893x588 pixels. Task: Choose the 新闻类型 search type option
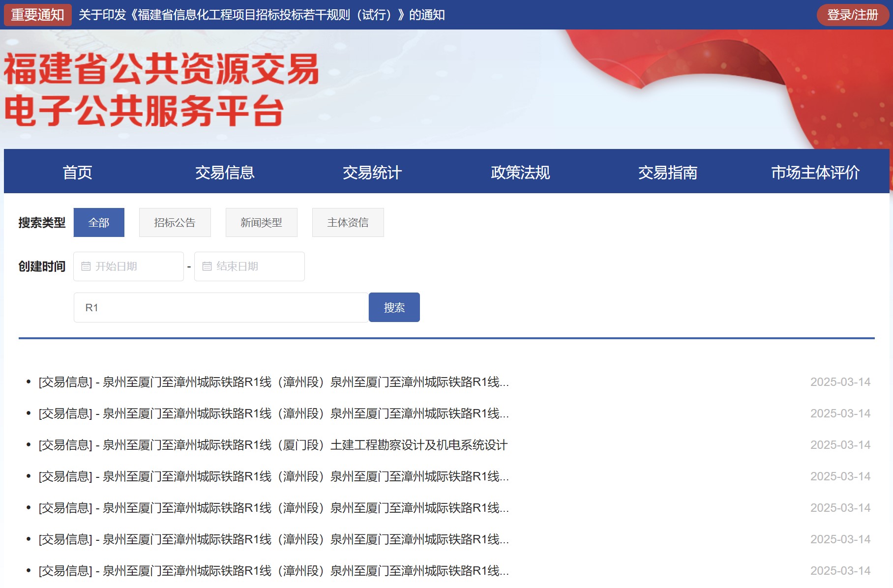pyautogui.click(x=261, y=223)
